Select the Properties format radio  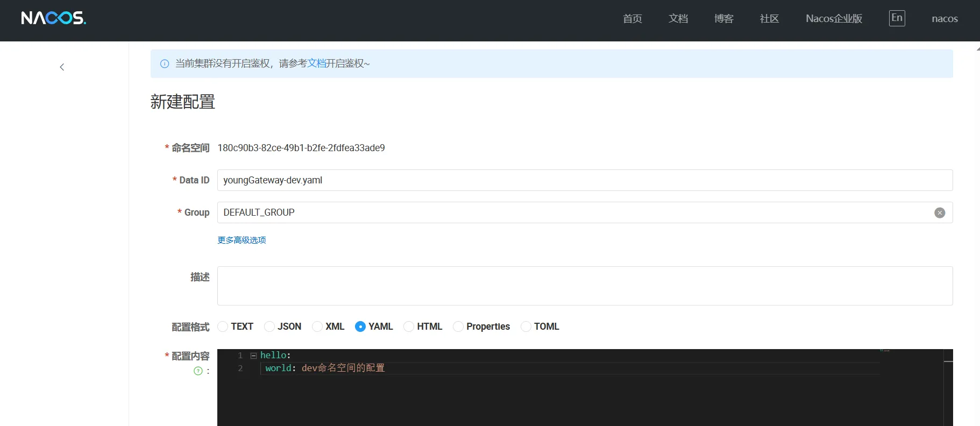(x=458, y=326)
